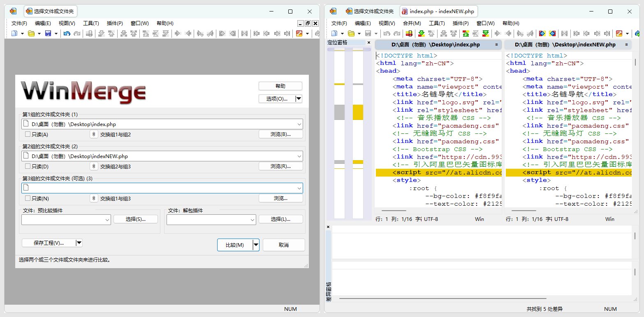The height and width of the screenshot is (317, 644).
Task: Click Open folder icon in compare window toolbar
Action: click(x=351, y=33)
